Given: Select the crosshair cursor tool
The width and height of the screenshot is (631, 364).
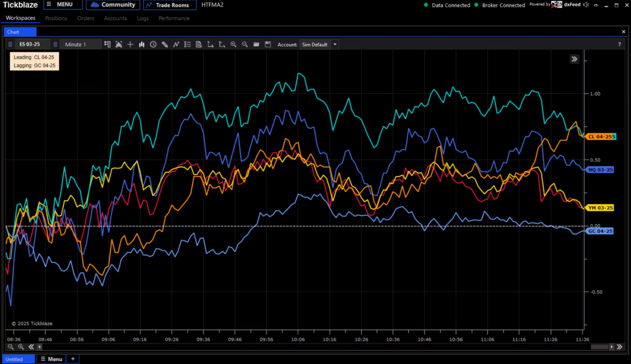Looking at the screenshot, I should 130,44.
